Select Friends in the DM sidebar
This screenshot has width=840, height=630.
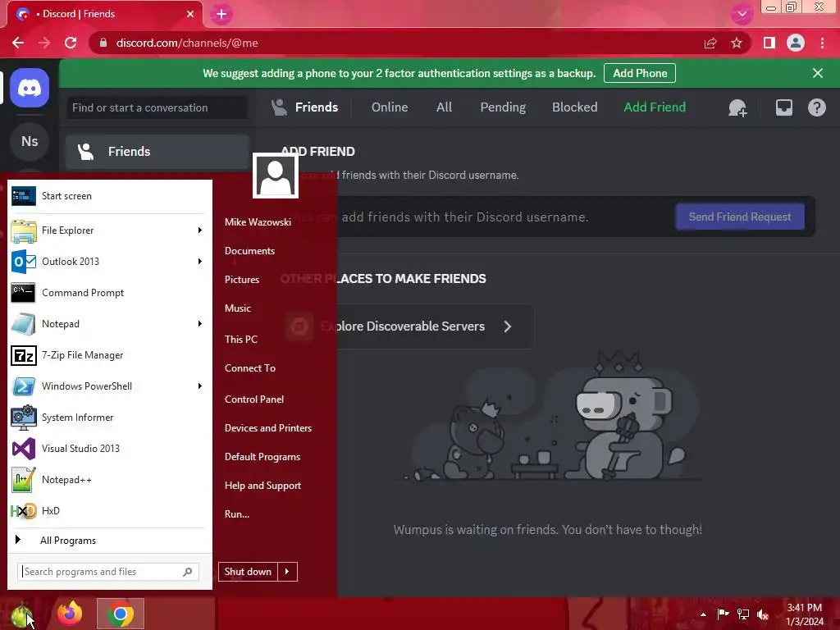[158, 152]
